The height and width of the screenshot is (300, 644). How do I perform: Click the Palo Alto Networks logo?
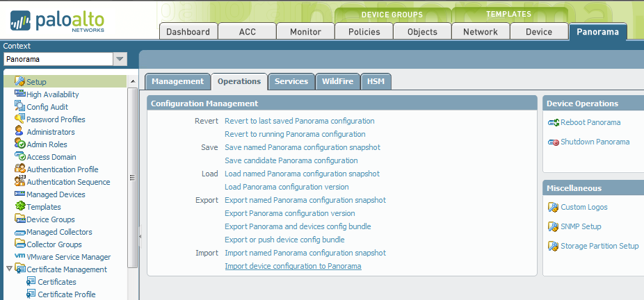pos(57,21)
